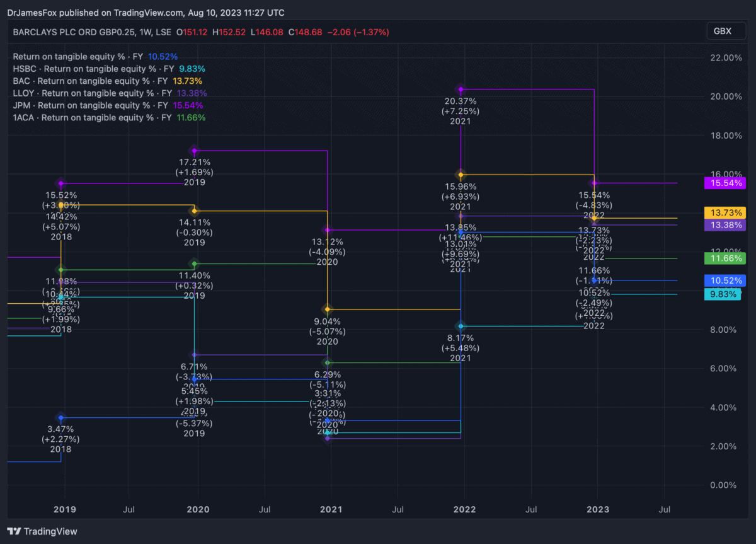Select the green 1ACA 11.40% diamond marker

(195, 263)
